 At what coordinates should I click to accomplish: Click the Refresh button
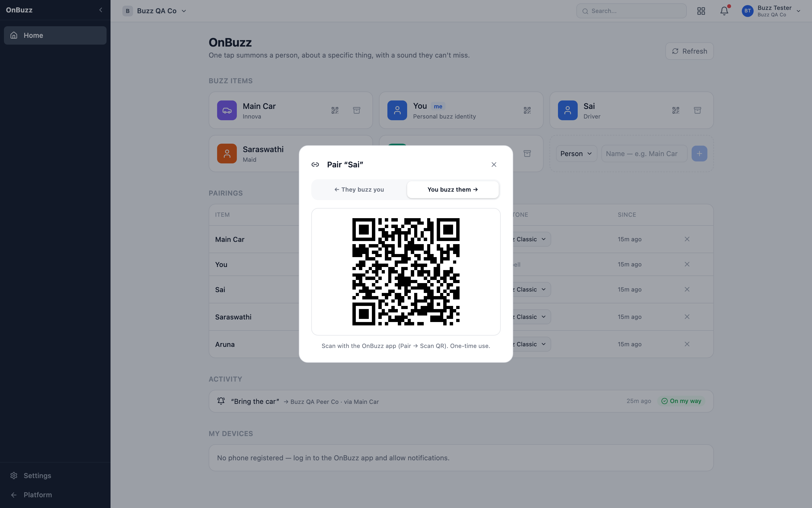tap(689, 51)
